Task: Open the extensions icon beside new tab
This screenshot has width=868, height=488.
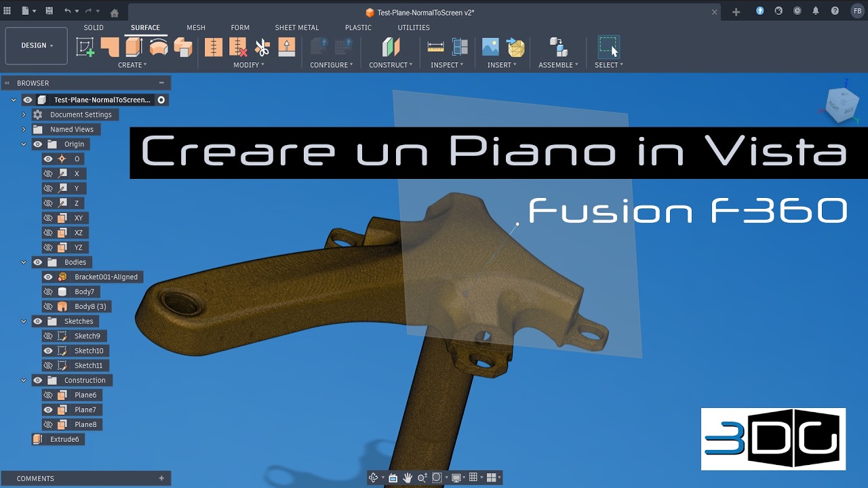Action: tap(760, 11)
